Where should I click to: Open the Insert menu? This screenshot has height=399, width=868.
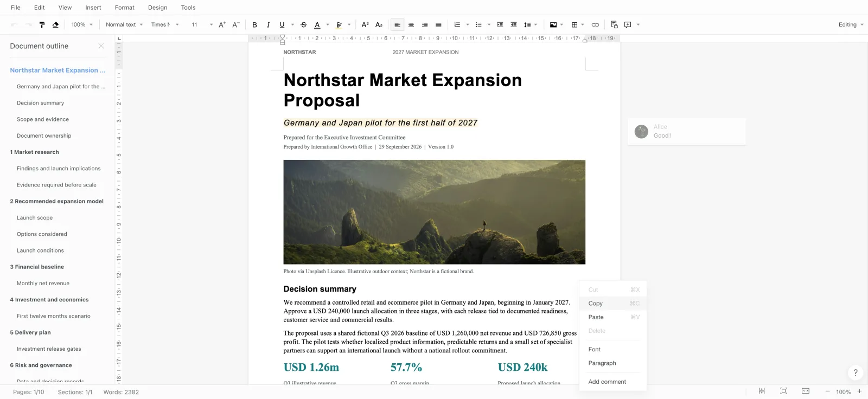(x=93, y=8)
